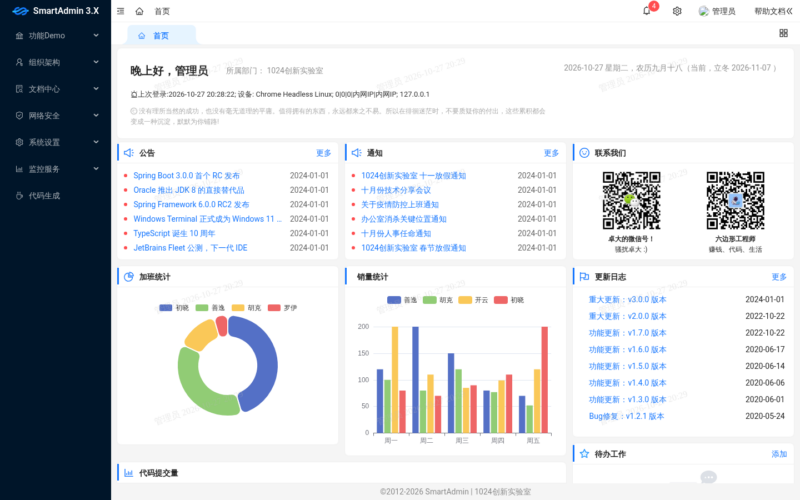This screenshot has height=500, width=800.
Task: Open 更多 link in 通知 panel
Action: tap(551, 153)
